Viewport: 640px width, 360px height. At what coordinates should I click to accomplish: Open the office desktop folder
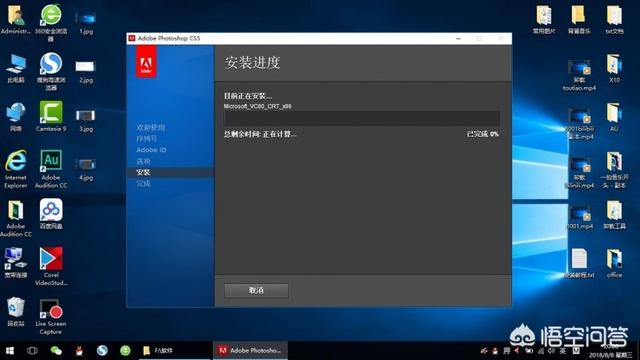coord(614,263)
